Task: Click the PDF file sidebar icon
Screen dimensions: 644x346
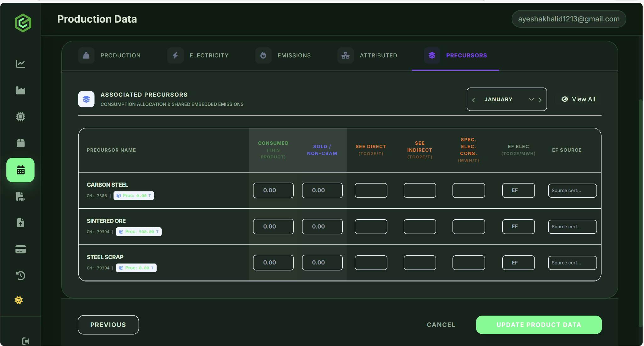Action: coord(20,196)
